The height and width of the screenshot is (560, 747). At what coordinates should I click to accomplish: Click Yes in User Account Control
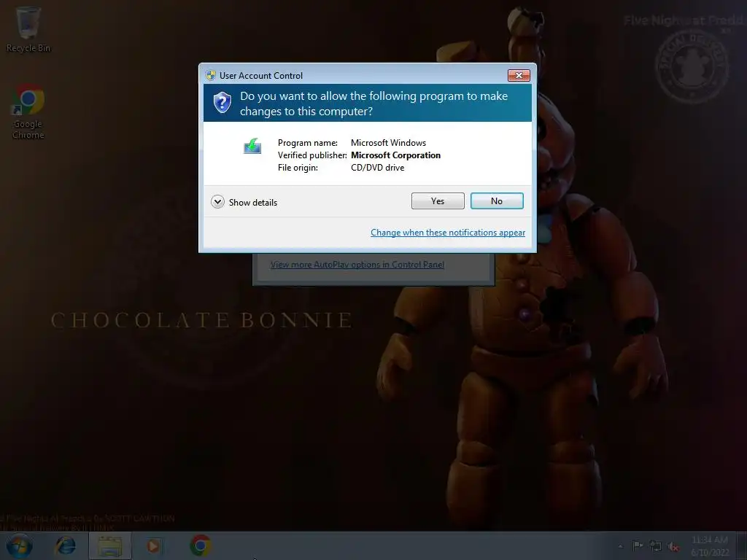point(438,201)
